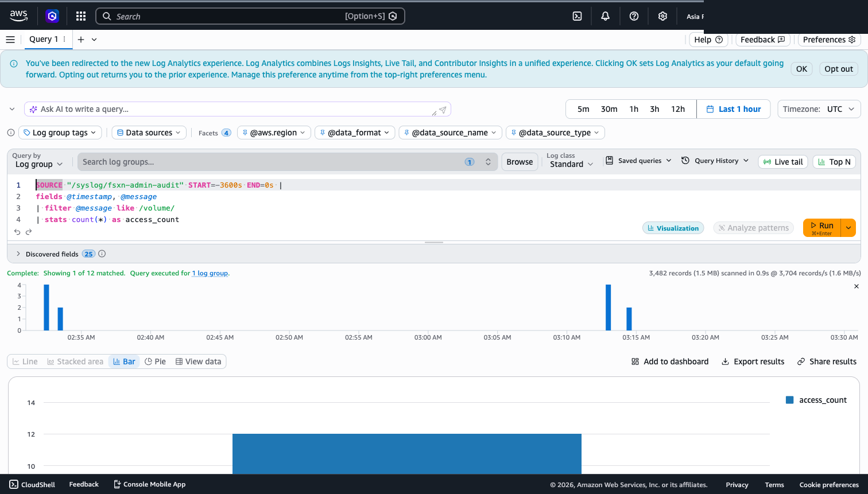Share results
This screenshot has height=494, width=868.
tap(827, 361)
